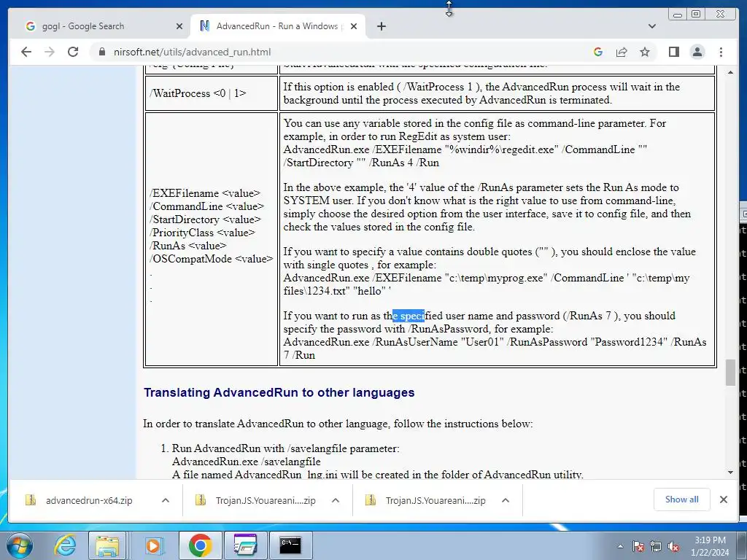Open the clock showing 3:19 PM
Screen dimensions: 747x560
[x=710, y=546]
